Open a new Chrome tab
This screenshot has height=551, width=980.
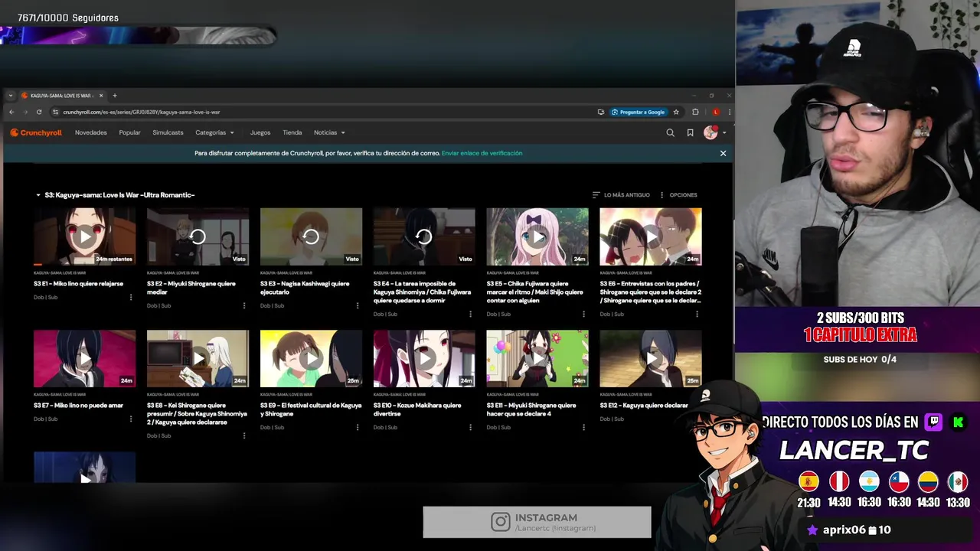coord(115,96)
